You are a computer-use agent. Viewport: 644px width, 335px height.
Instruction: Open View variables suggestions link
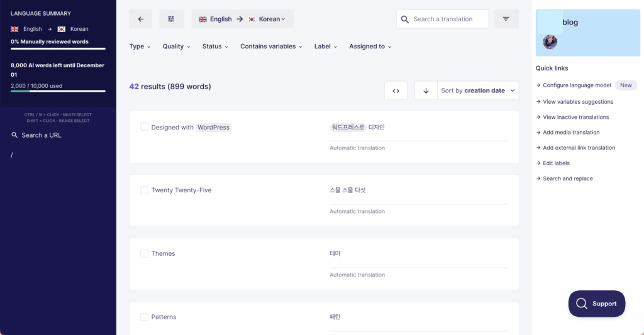coord(575,102)
